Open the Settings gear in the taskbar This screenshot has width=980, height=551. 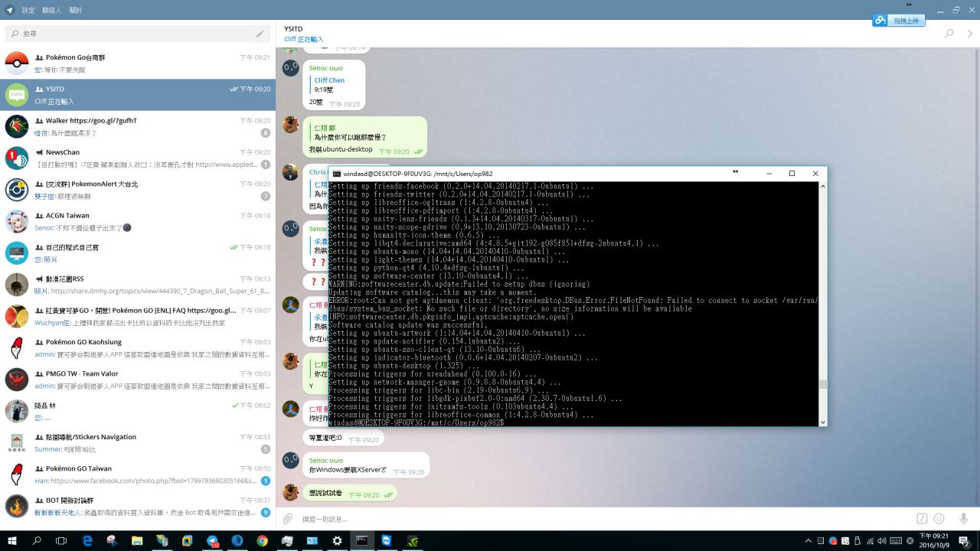tap(337, 540)
